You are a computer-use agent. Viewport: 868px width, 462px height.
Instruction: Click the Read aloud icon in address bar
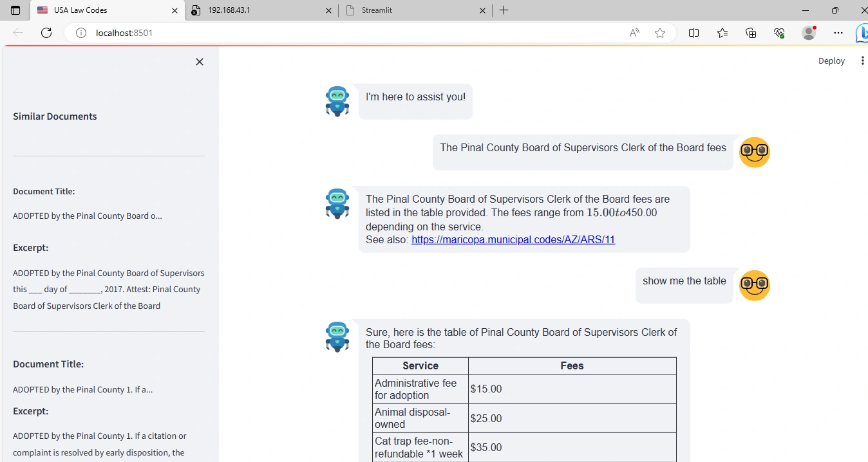coord(634,33)
